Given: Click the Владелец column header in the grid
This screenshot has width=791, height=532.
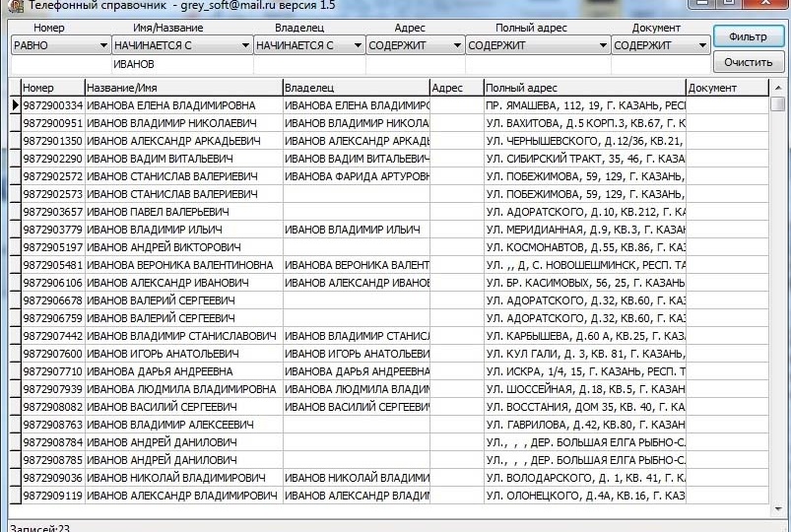Looking at the screenshot, I should [x=357, y=88].
